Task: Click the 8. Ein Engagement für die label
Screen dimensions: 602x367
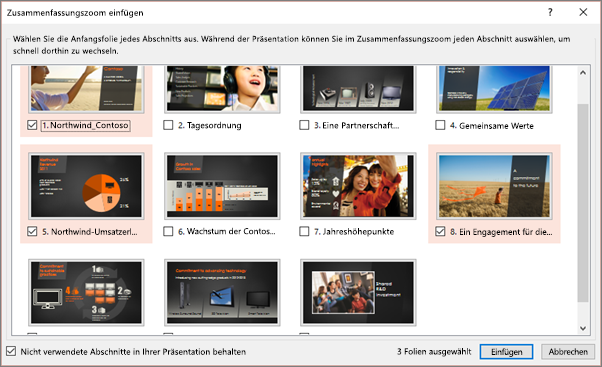Action: click(x=501, y=232)
